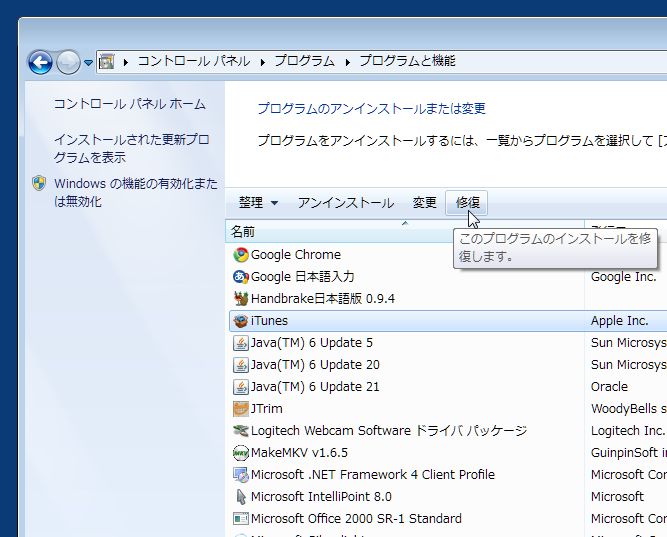Click Java(TM) 6 Update 5 icon
The height and width of the screenshot is (537, 667).
click(x=241, y=343)
